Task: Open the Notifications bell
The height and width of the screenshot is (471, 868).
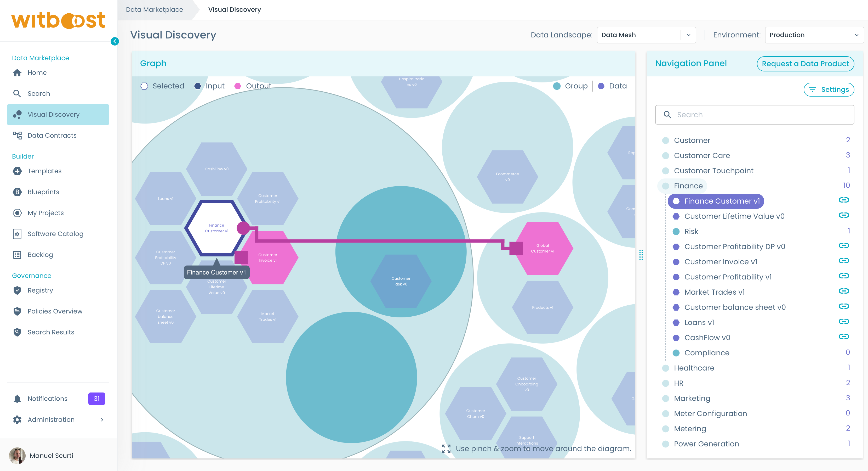Action: [18, 399]
